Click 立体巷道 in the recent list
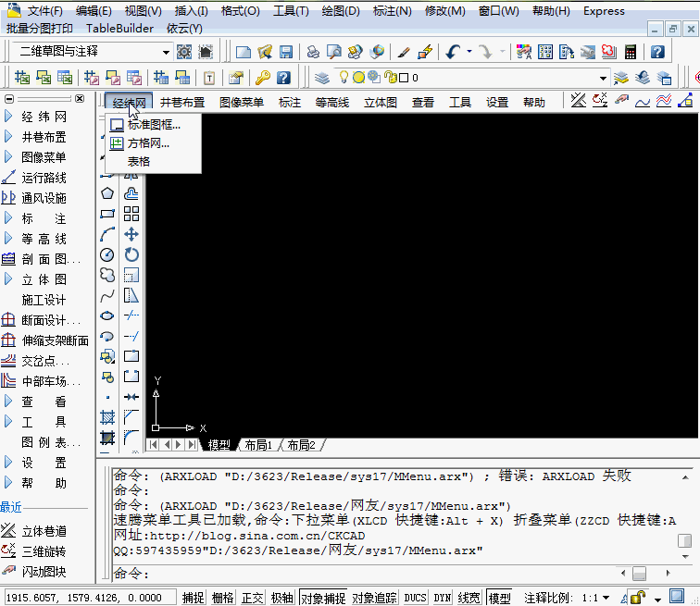This screenshot has height=606, width=700. (x=44, y=531)
